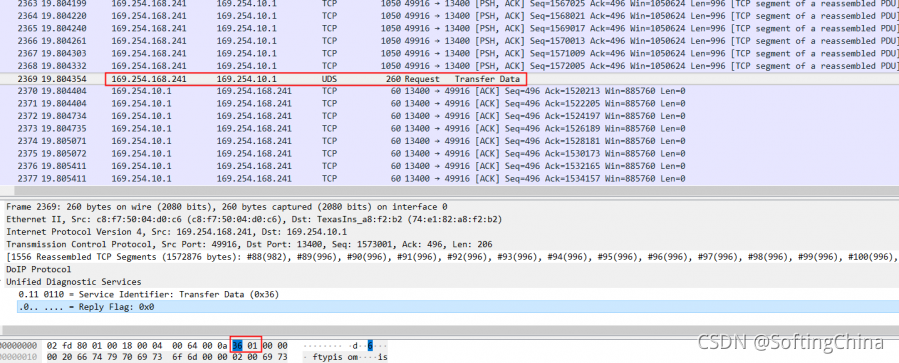Select UDS packet 2369 Transfer Data row

pyautogui.click(x=450, y=79)
